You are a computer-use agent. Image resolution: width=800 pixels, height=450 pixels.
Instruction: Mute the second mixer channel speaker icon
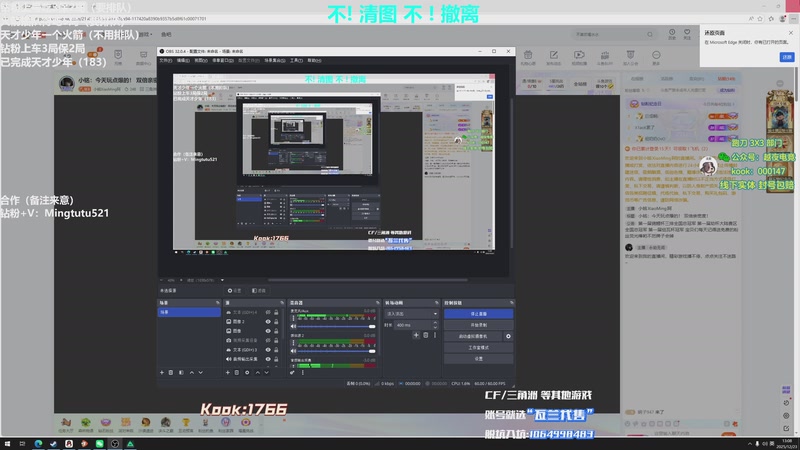point(293,351)
